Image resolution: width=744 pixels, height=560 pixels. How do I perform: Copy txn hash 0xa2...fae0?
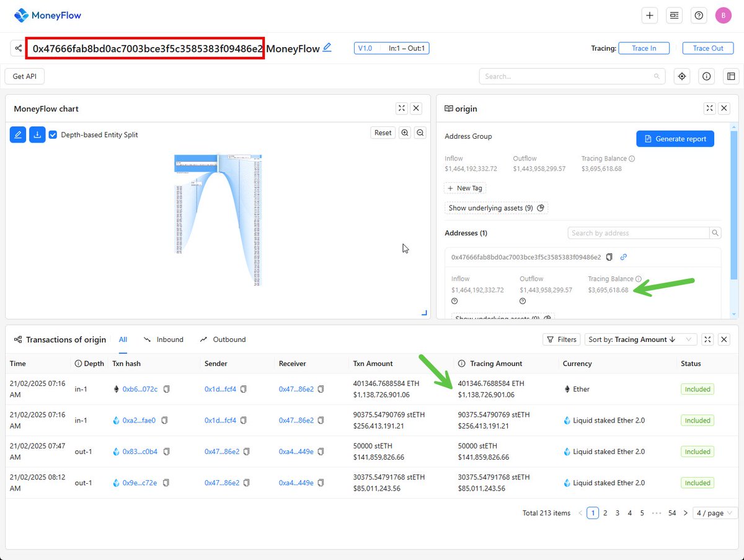[164, 420]
